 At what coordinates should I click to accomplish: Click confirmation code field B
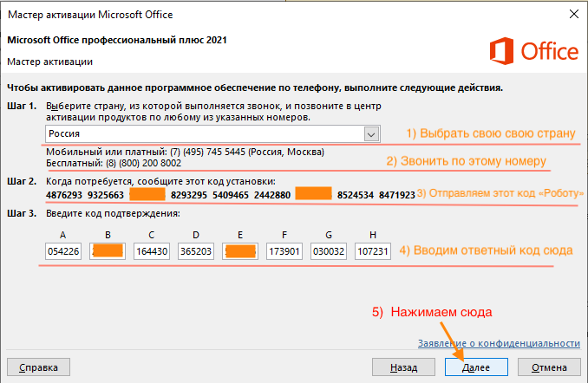108,251
